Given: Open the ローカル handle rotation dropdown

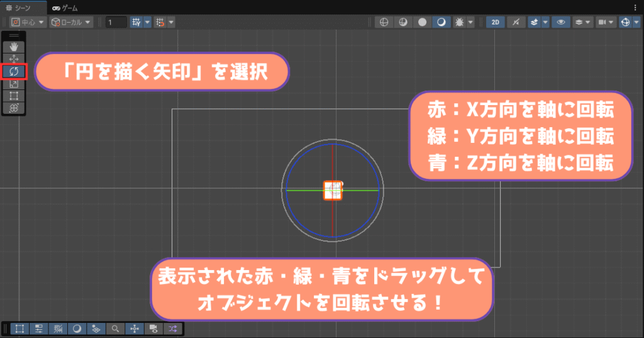Looking at the screenshot, I should pyautogui.click(x=71, y=22).
